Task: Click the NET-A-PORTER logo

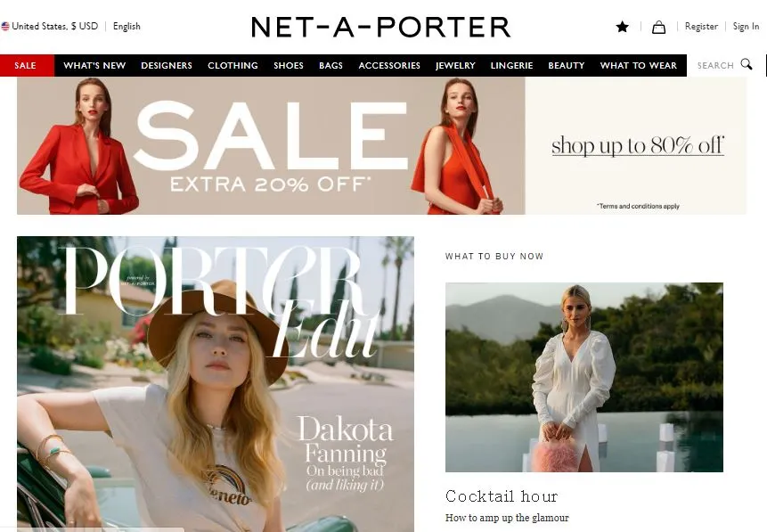Action: tap(380, 27)
